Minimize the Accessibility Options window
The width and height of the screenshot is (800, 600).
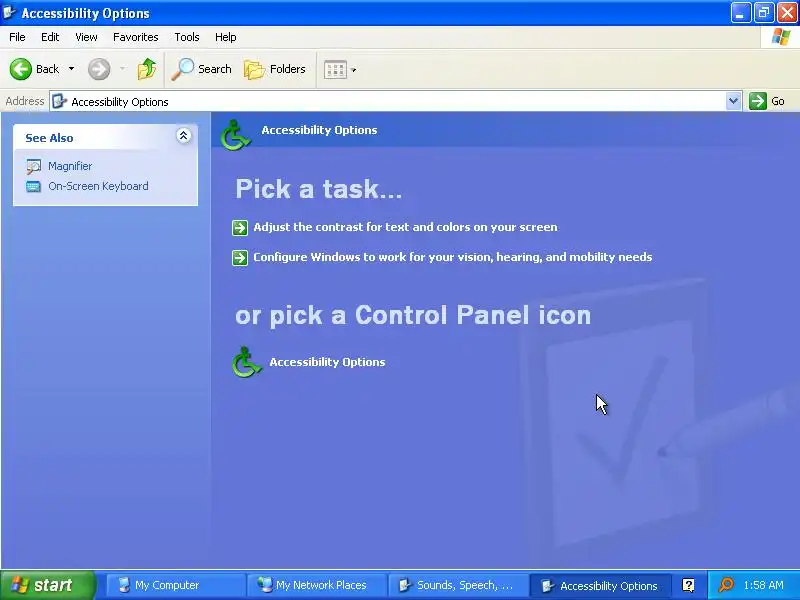[740, 13]
